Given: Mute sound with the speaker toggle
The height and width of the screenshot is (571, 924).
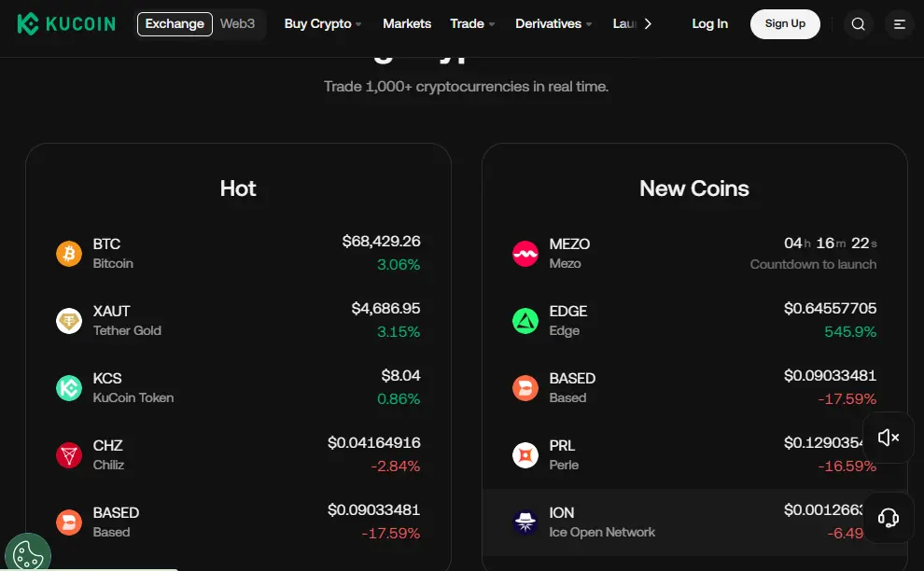Looking at the screenshot, I should pyautogui.click(x=888, y=438).
